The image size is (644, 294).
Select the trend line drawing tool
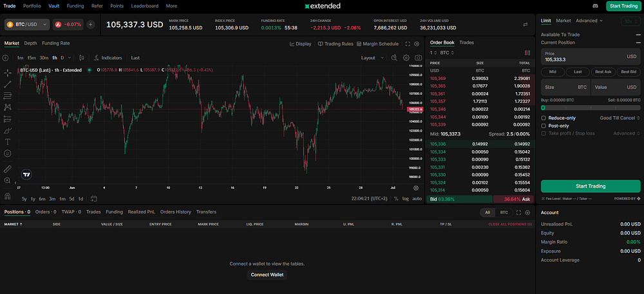pos(7,84)
